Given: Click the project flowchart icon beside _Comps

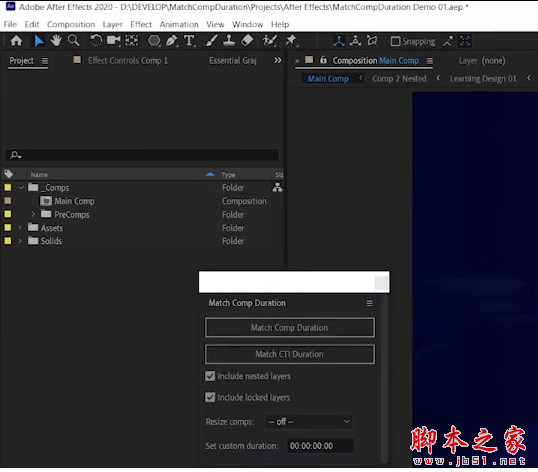Looking at the screenshot, I should 277,188.
